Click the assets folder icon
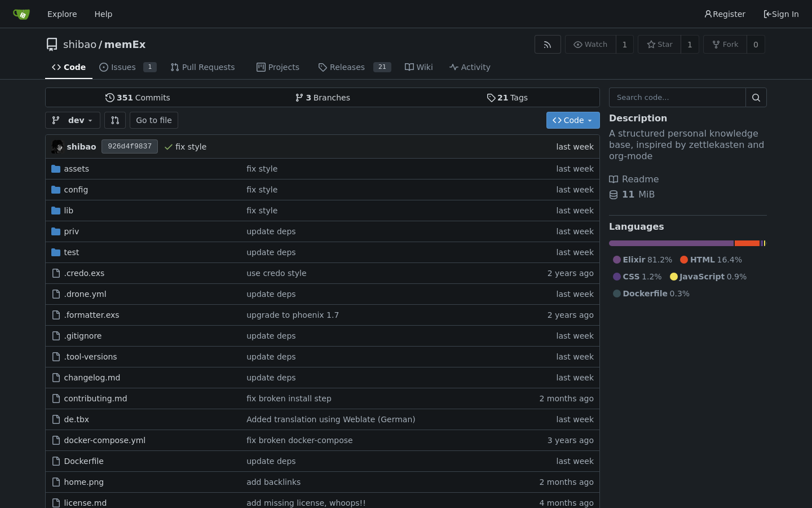Screen dimensions: 812x508 56,169
